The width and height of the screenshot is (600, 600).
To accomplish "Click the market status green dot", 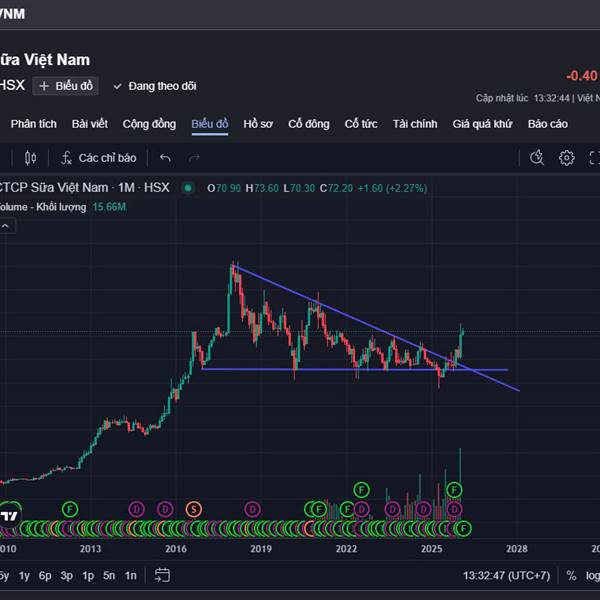I will point(188,188).
